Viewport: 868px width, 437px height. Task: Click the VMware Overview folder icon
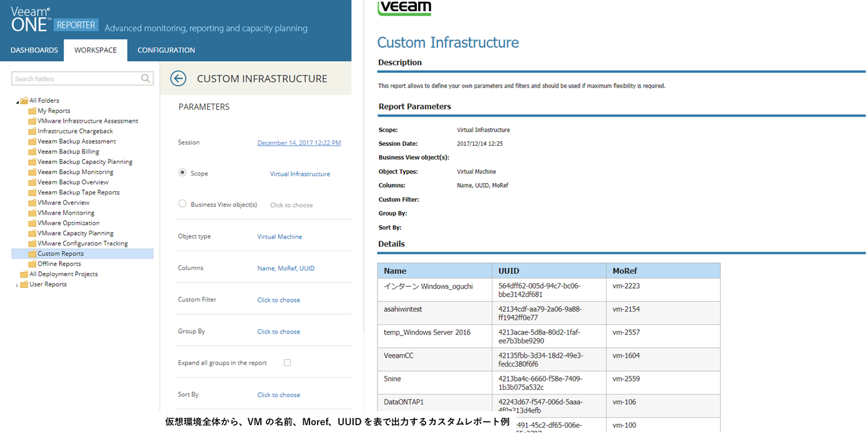(x=32, y=203)
